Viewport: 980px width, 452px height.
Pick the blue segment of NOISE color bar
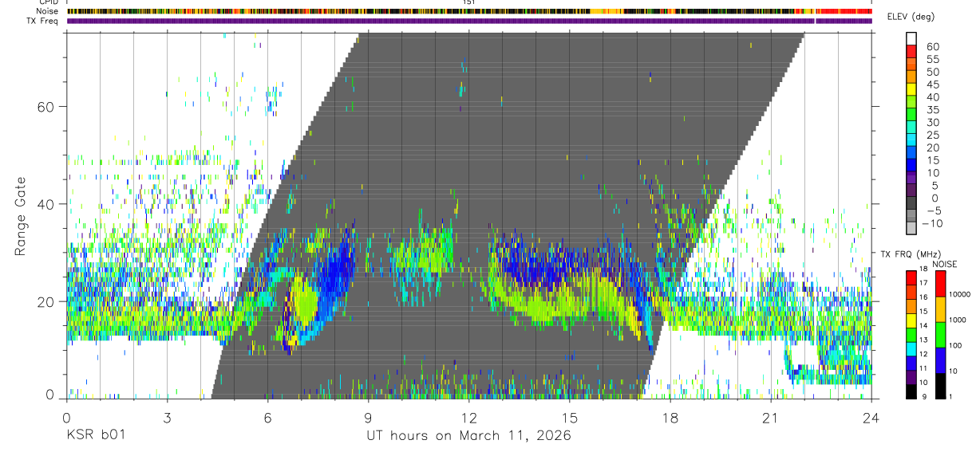940,360
